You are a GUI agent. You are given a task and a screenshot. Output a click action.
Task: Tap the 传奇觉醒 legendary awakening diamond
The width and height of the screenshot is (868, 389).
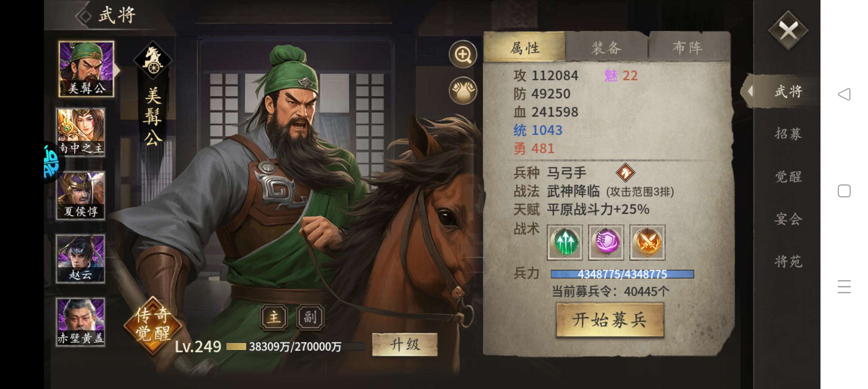(x=153, y=325)
